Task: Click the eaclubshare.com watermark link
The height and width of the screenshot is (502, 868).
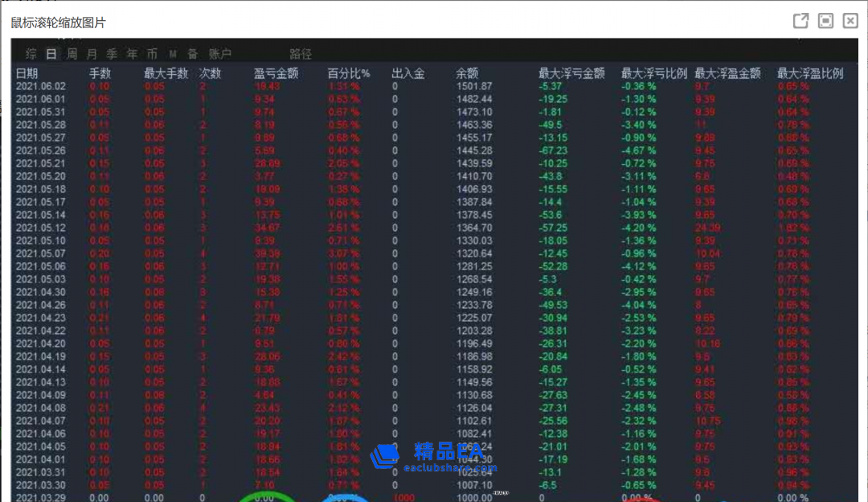Action: (450, 467)
